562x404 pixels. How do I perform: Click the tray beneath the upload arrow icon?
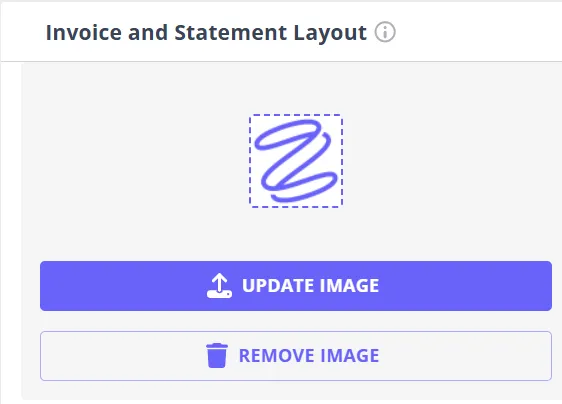point(219,294)
